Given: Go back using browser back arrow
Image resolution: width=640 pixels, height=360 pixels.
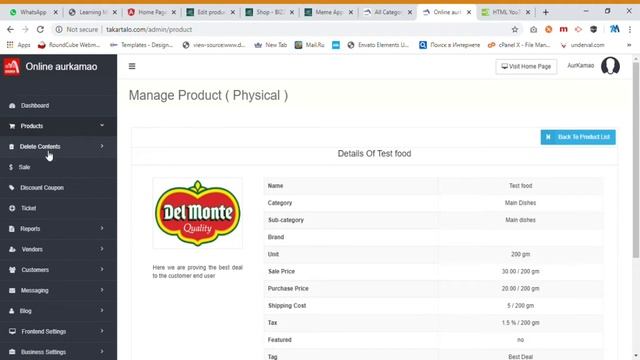Looking at the screenshot, I should click(x=10, y=29).
